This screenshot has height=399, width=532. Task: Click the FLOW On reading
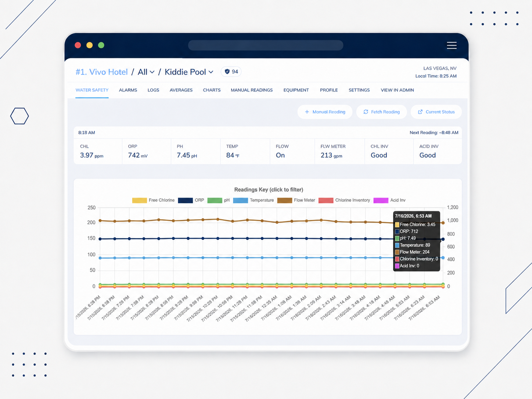[292, 151]
